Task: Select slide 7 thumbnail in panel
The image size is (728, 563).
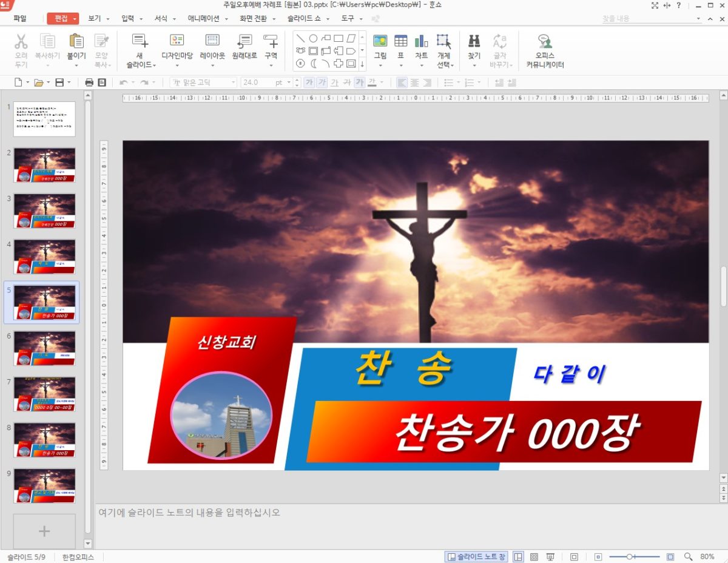Action: tap(45, 394)
